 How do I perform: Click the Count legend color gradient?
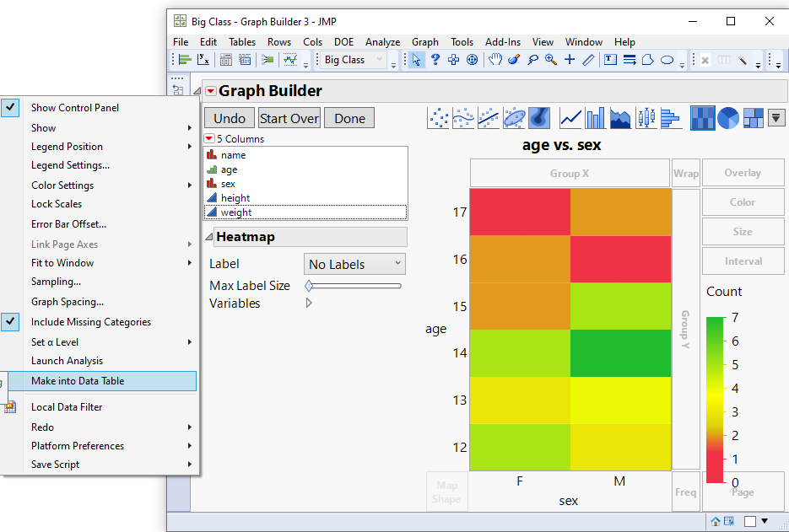pyautogui.click(x=715, y=400)
